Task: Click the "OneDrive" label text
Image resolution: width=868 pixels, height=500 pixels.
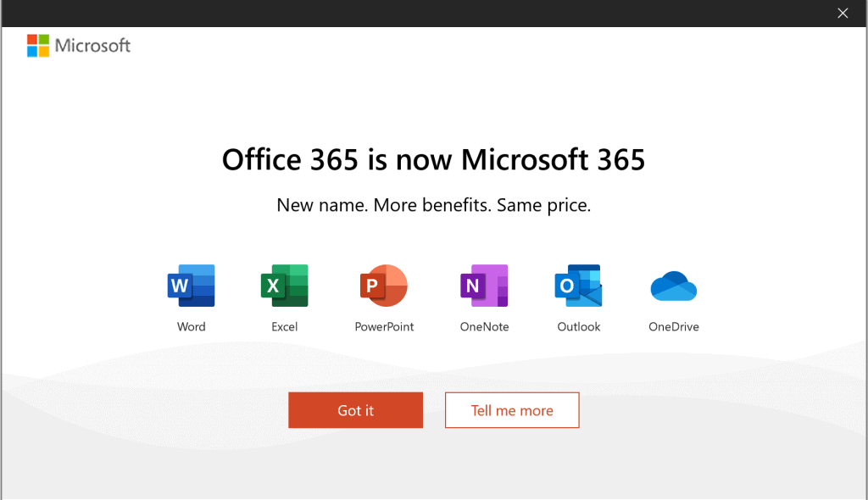Action: point(674,326)
